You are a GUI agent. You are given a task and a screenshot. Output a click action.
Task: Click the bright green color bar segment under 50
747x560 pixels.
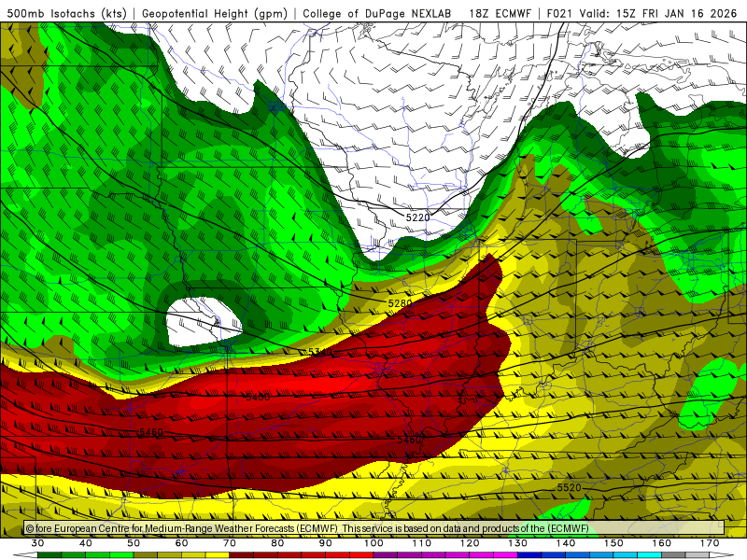click(121, 555)
